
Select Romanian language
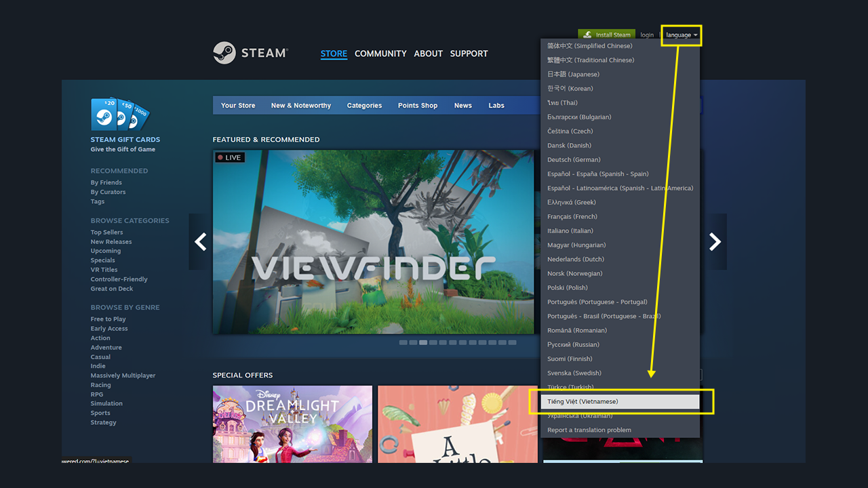pyautogui.click(x=620, y=331)
